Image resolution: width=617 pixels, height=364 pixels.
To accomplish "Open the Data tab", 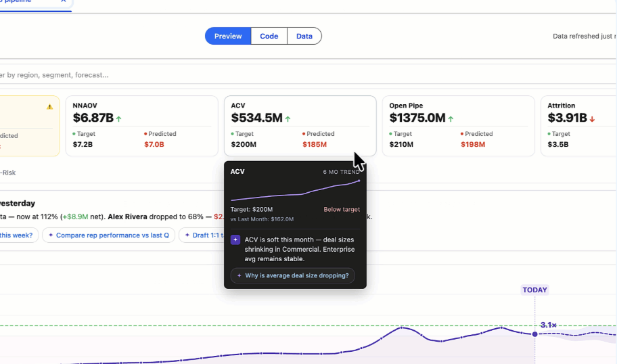I will (304, 36).
